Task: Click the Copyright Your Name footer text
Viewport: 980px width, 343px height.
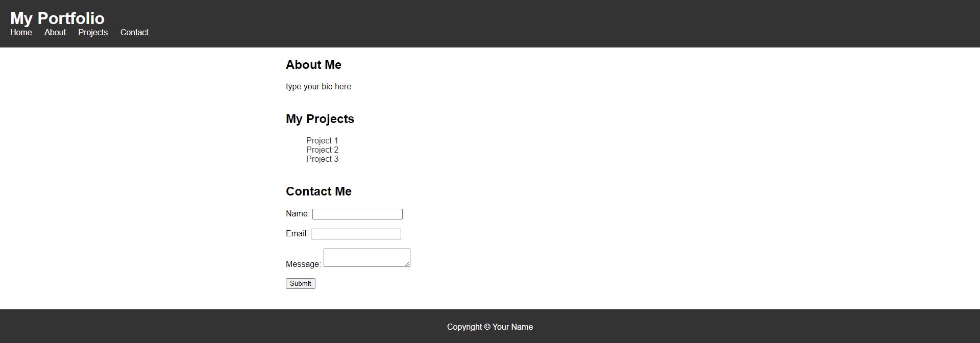Action: (x=490, y=327)
